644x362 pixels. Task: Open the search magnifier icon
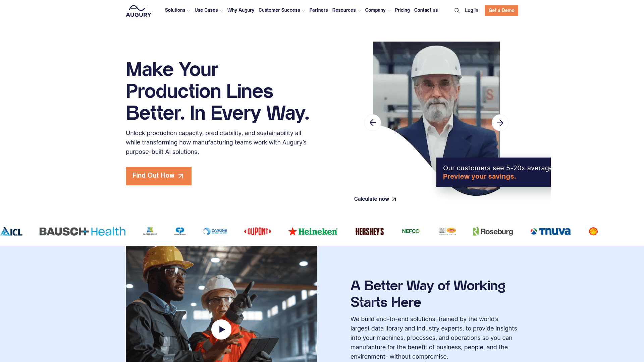click(x=457, y=11)
